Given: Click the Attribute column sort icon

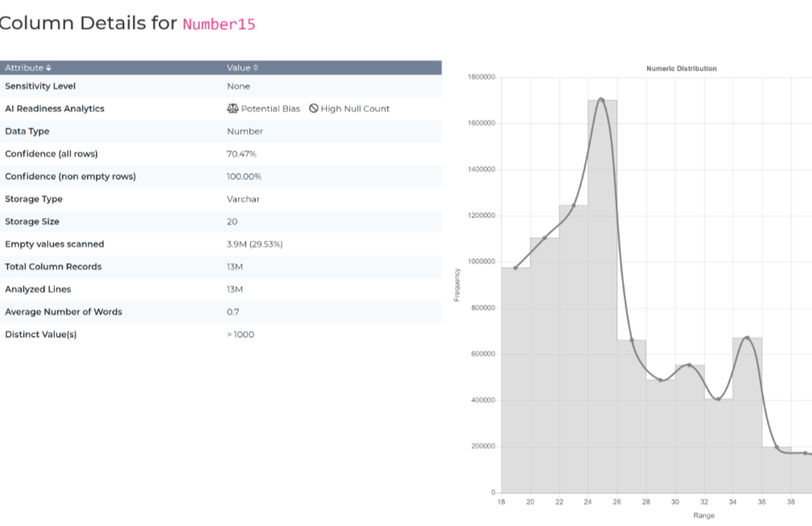Looking at the screenshot, I should [x=49, y=68].
